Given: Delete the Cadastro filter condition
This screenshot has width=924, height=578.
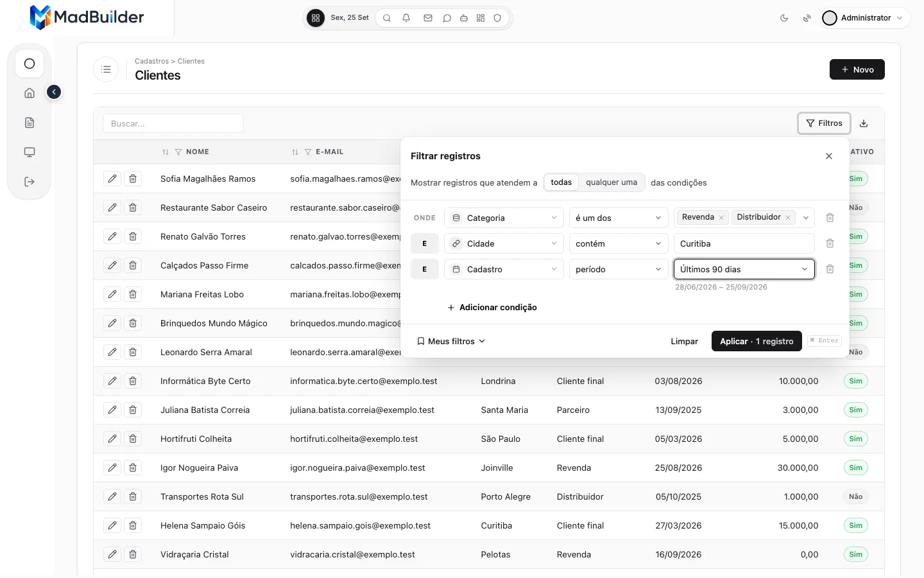Looking at the screenshot, I should tap(830, 269).
